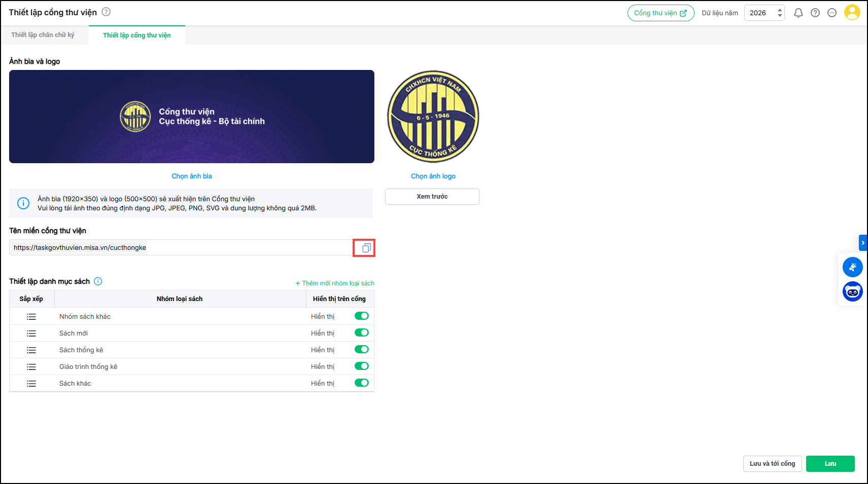Open the assistant mascot chat widget
This screenshot has width=868, height=484.
click(x=853, y=291)
